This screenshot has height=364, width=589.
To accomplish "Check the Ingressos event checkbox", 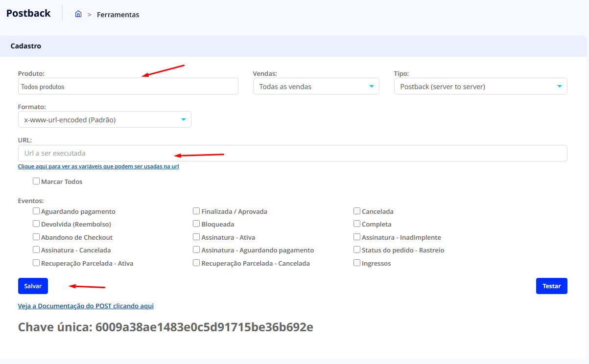I will (x=357, y=263).
